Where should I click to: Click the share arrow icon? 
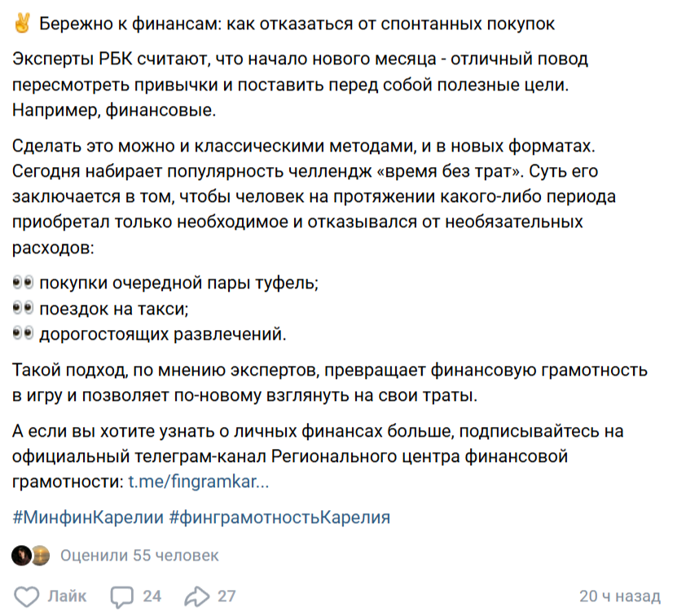197,596
